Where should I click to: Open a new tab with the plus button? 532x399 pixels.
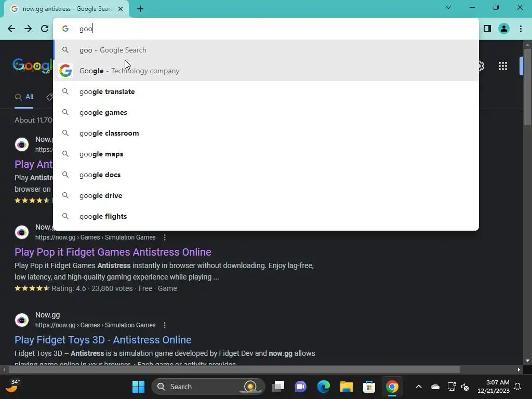click(x=140, y=9)
